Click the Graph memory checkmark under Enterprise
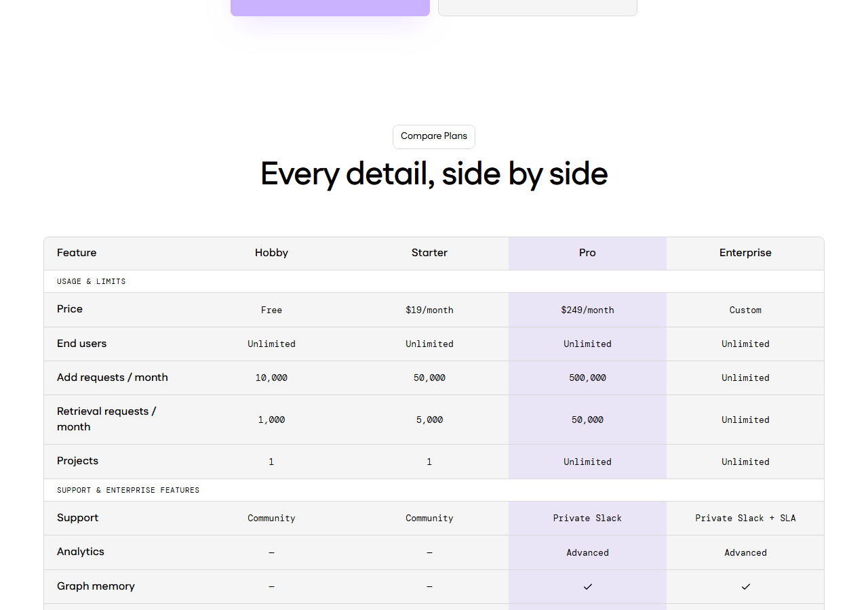 (745, 586)
